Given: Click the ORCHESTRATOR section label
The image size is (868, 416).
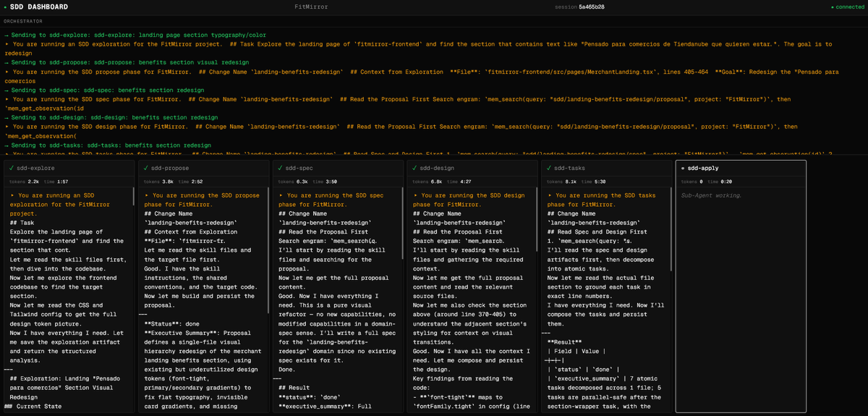Looking at the screenshot, I should [x=23, y=22].
